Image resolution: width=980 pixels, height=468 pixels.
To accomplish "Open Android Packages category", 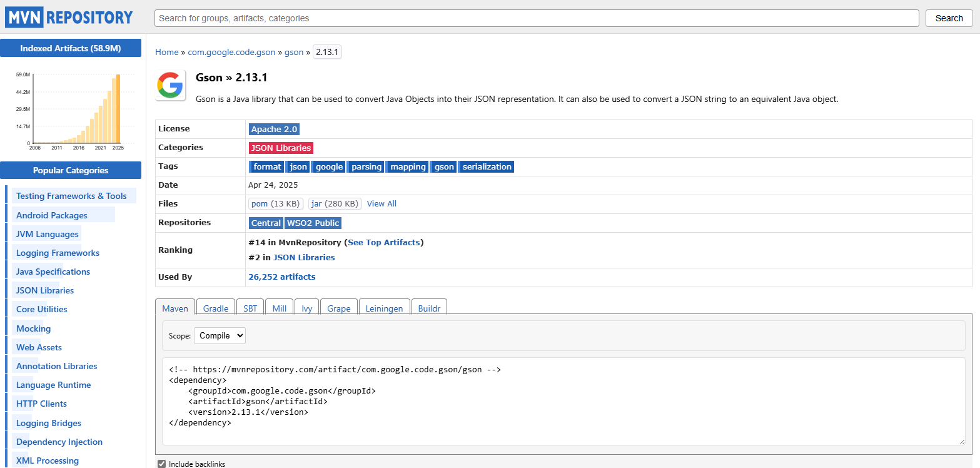I will [x=52, y=215].
